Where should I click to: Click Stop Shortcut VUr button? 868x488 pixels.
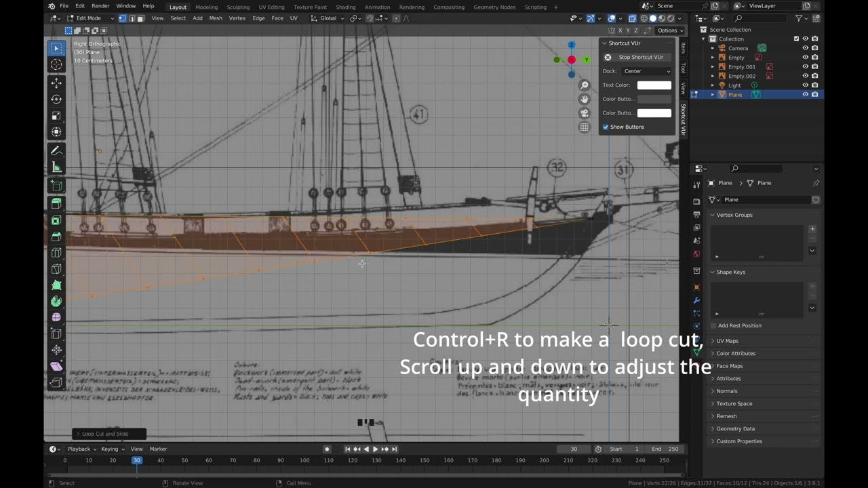(637, 57)
